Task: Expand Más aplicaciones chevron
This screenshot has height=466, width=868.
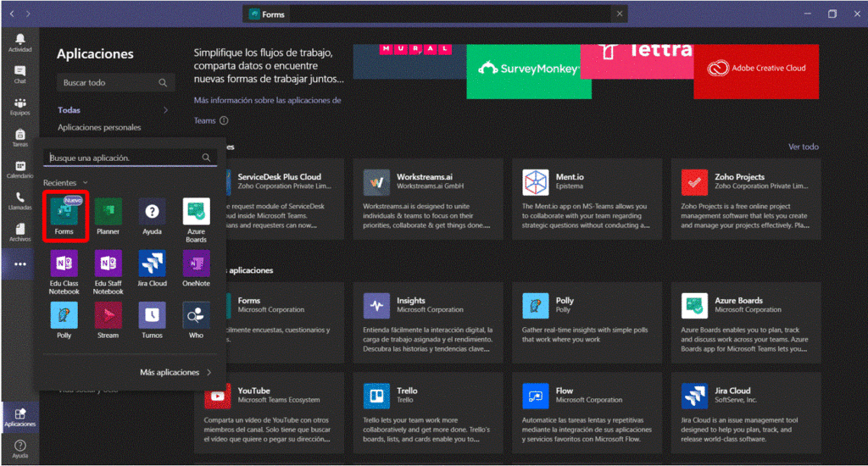Action: click(209, 372)
